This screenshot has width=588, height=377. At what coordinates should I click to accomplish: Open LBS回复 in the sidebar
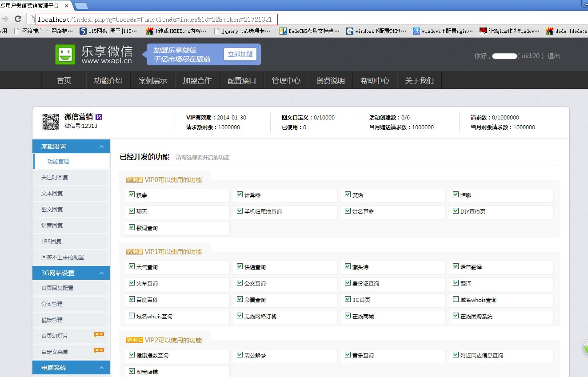tap(71, 242)
